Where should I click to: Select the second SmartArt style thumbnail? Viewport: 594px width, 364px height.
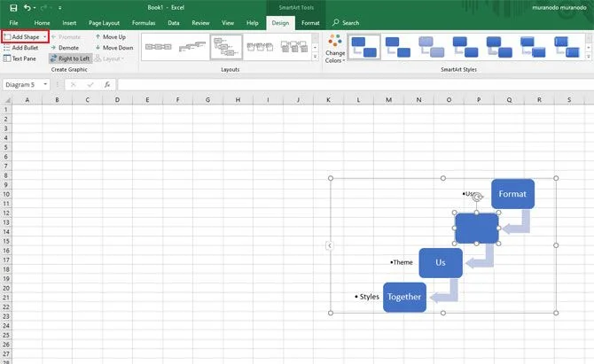(398, 47)
